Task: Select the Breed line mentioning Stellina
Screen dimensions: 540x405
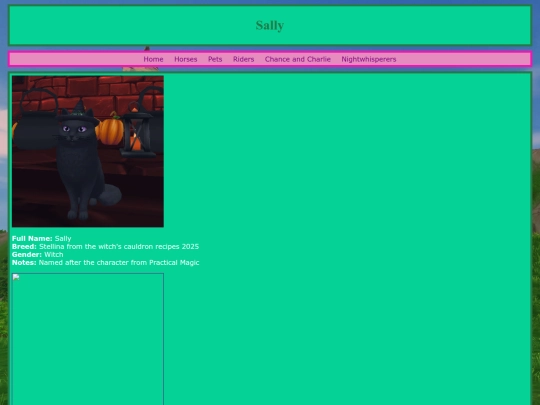Action: click(x=105, y=247)
